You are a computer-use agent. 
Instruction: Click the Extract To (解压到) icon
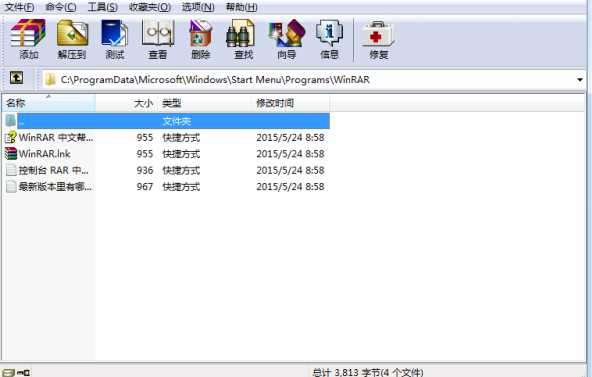click(72, 39)
